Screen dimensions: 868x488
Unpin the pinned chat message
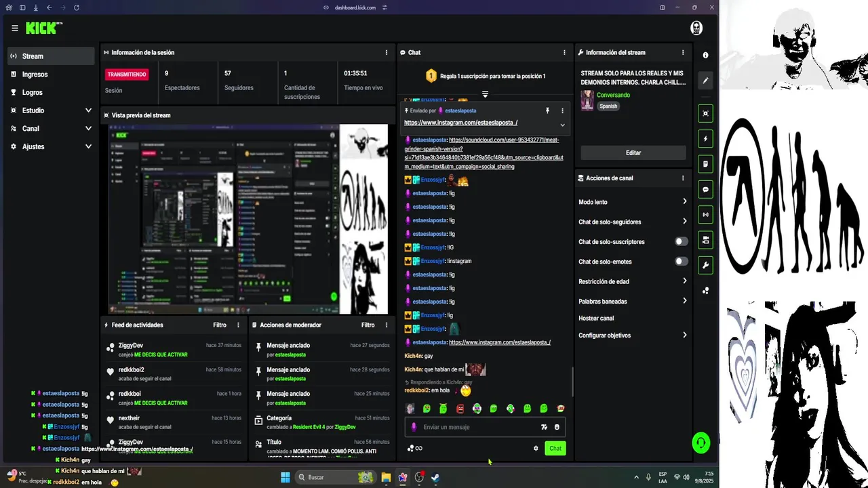click(547, 110)
